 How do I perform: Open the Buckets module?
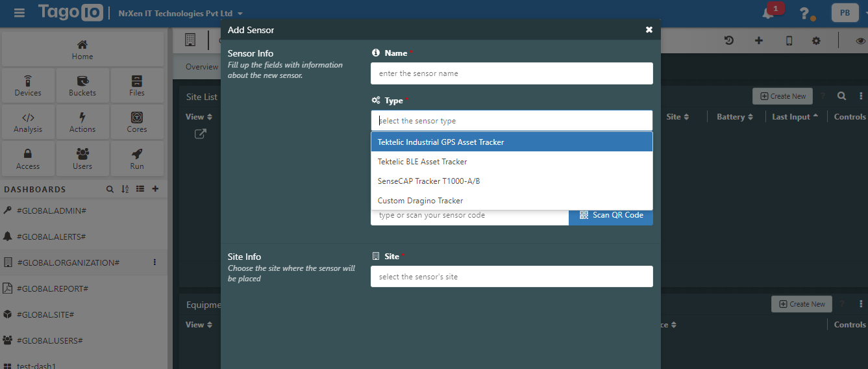tap(82, 86)
